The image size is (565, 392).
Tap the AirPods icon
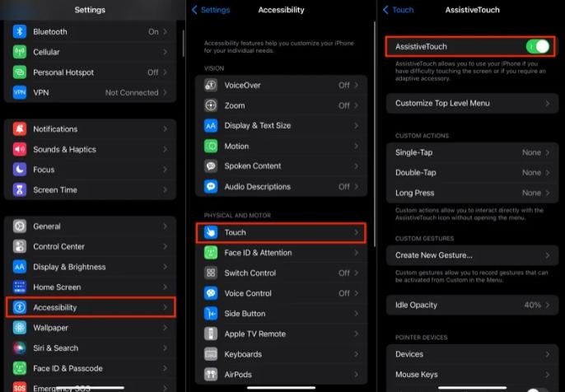pyautogui.click(x=211, y=375)
